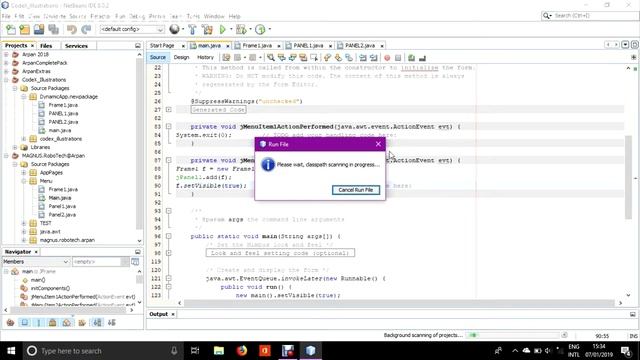Click the Build Project hammer icon
This screenshot has width=640, height=360.
(192, 29)
